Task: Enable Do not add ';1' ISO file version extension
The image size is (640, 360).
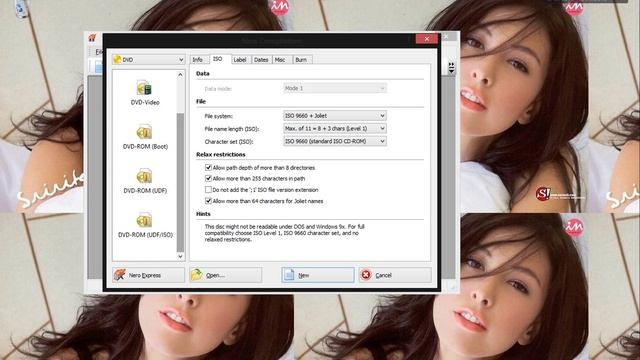Action: (208, 189)
